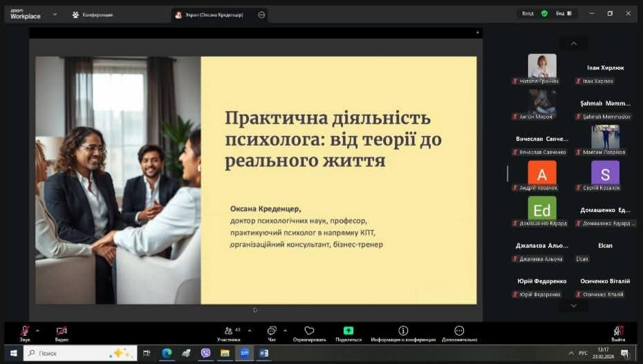
Task: Expand the arrow next to Чат
Action: point(285,330)
